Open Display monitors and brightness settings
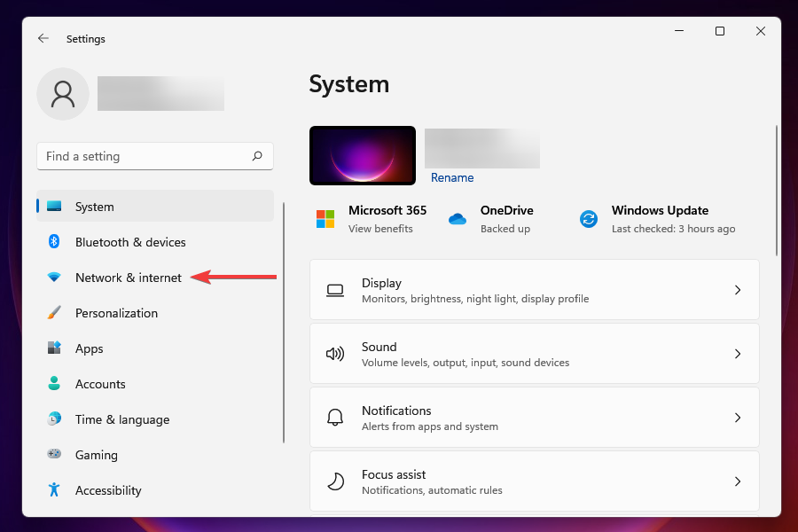This screenshot has height=532, width=798. (x=535, y=290)
